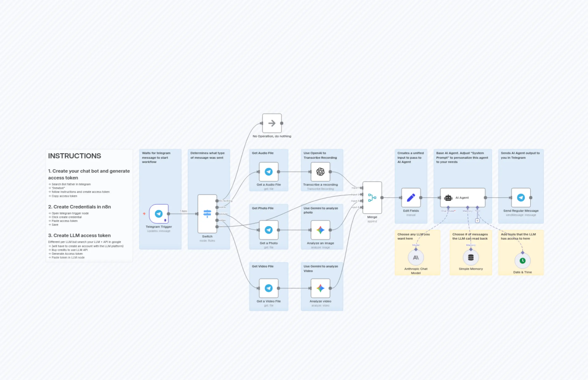
Task: Select the Switch node icon
Action: click(x=207, y=214)
